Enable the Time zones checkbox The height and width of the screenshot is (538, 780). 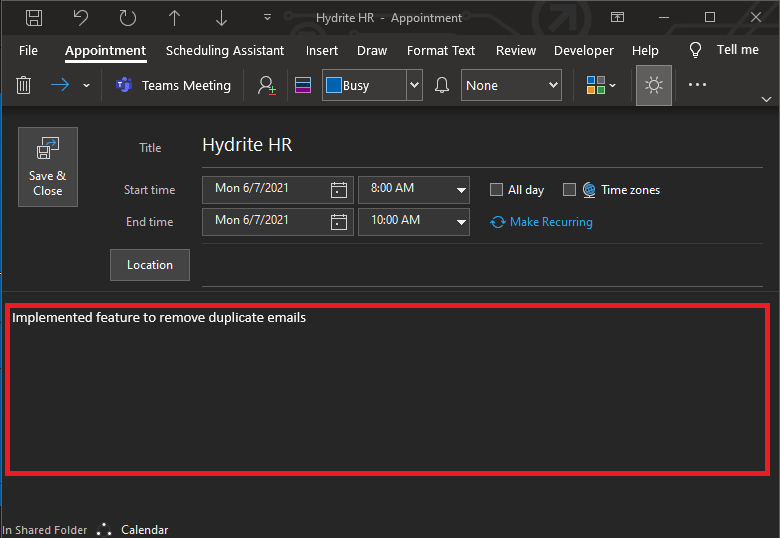click(569, 189)
